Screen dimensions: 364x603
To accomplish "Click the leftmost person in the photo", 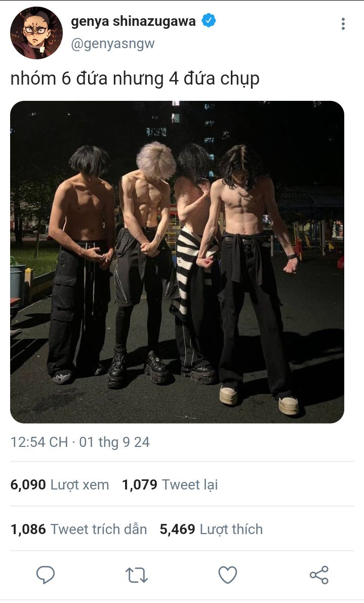I will [82, 266].
